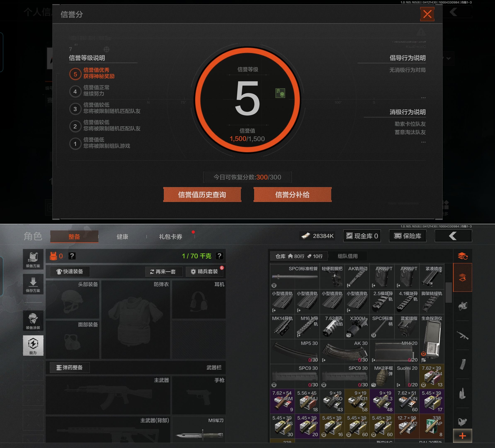Expand the positive behavior ellipsis

pyautogui.click(x=423, y=98)
